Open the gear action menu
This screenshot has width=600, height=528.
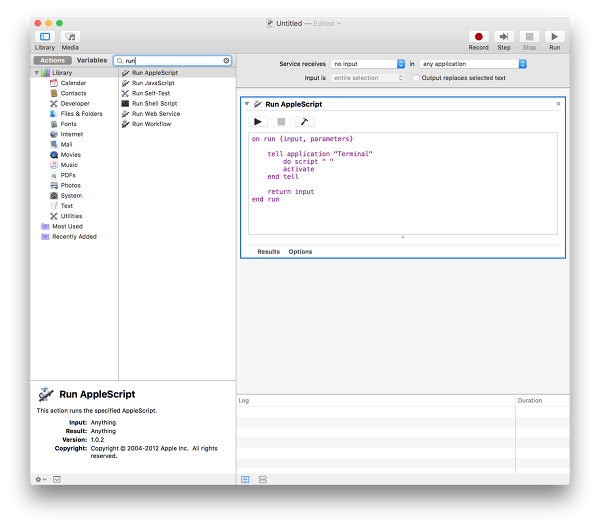(41, 479)
